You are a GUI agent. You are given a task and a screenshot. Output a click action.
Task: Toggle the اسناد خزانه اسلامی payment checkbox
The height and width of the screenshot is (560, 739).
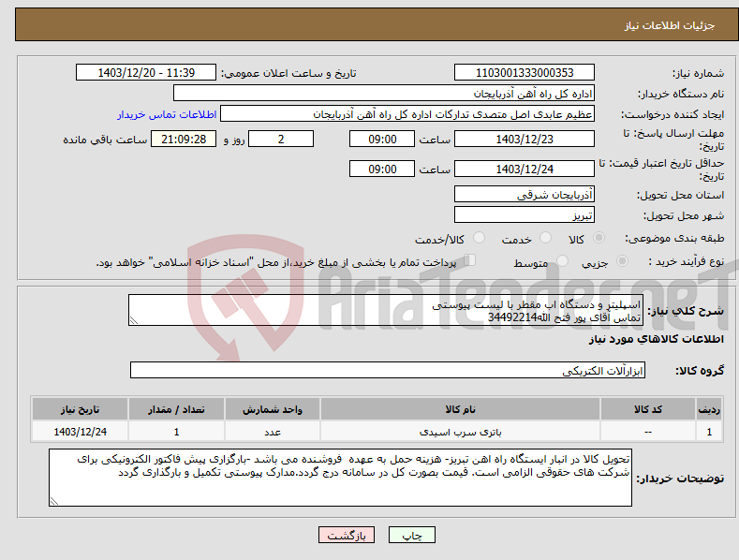coord(470,260)
